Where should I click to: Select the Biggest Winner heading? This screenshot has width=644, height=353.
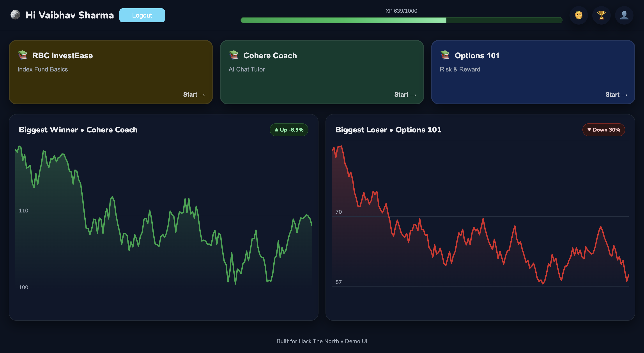[78, 130]
